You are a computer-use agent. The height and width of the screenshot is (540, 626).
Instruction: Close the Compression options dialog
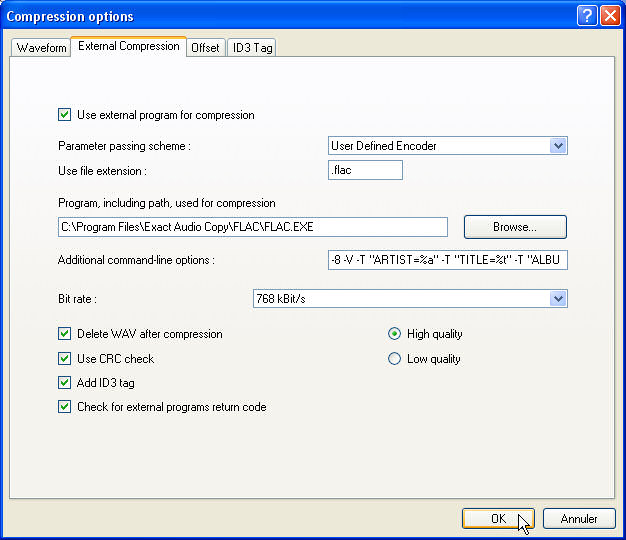pyautogui.click(x=609, y=16)
